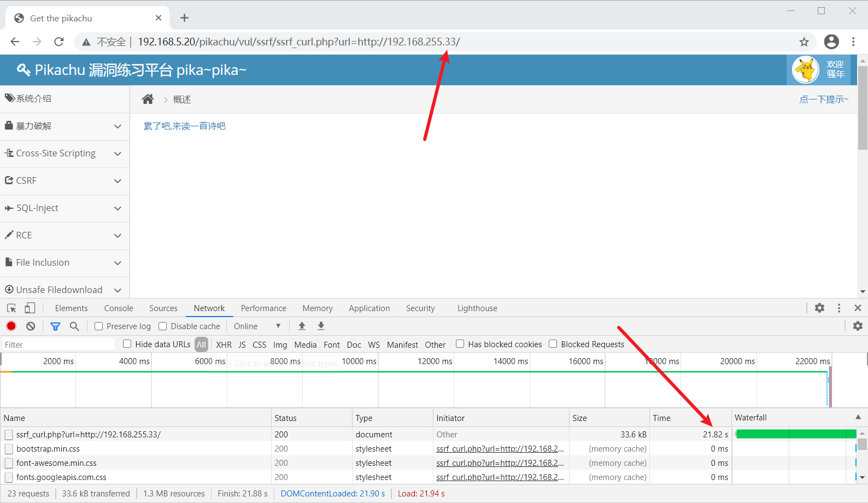Image resolution: width=868 pixels, height=503 pixels.
Task: Filter requests by XHR
Action: (224, 344)
